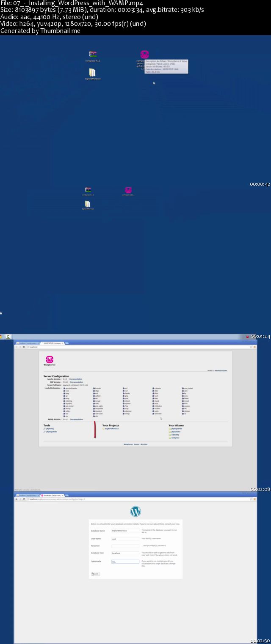The image size is (271, 644).
Task: Switch to localhost mysql tab in WAMP homepage window
Action: pos(28,343)
